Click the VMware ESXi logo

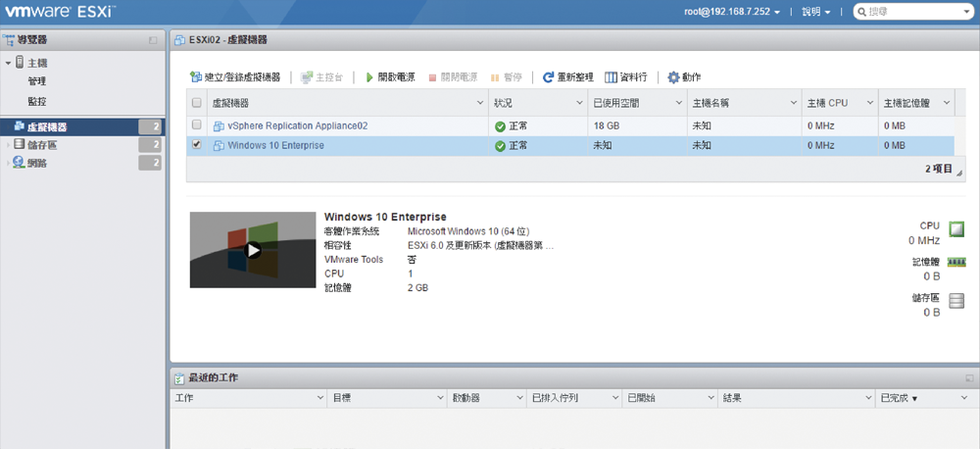pos(61,11)
